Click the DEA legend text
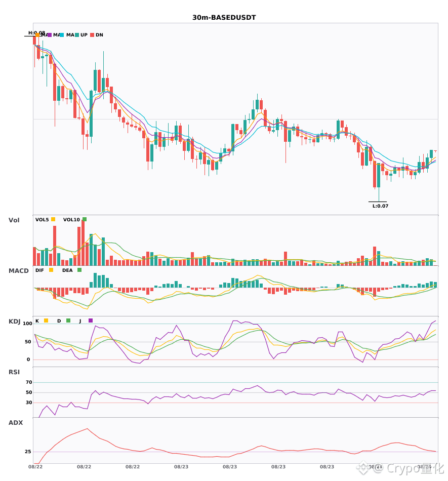This screenshot has width=448, height=481. click(67, 270)
